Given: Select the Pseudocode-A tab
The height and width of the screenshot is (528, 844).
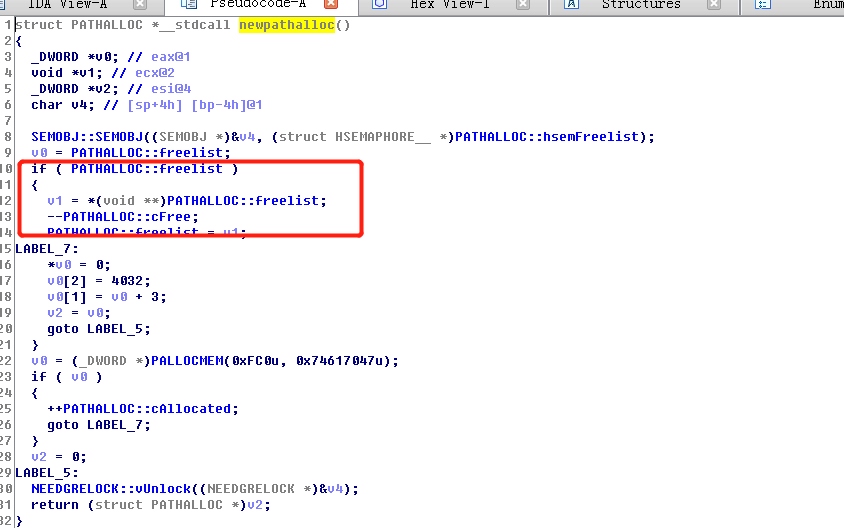Looking at the screenshot, I should coord(258,4).
